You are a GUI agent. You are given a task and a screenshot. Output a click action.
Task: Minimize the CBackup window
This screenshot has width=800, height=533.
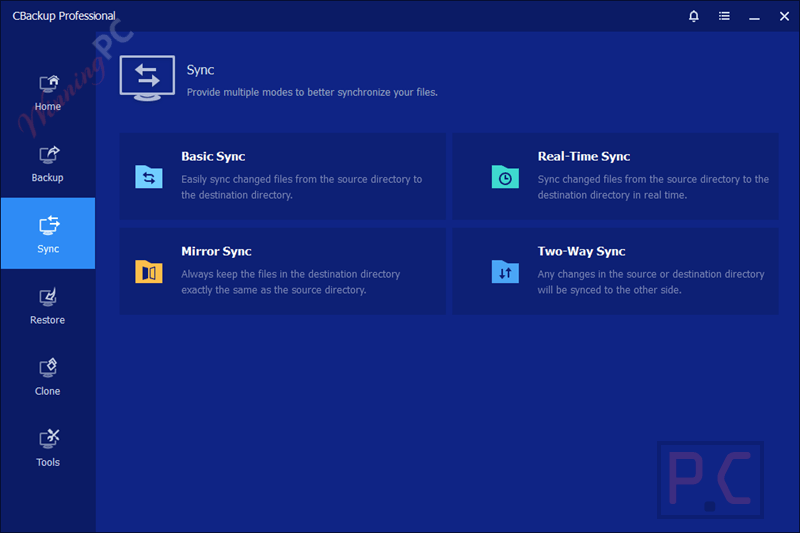pos(754,17)
